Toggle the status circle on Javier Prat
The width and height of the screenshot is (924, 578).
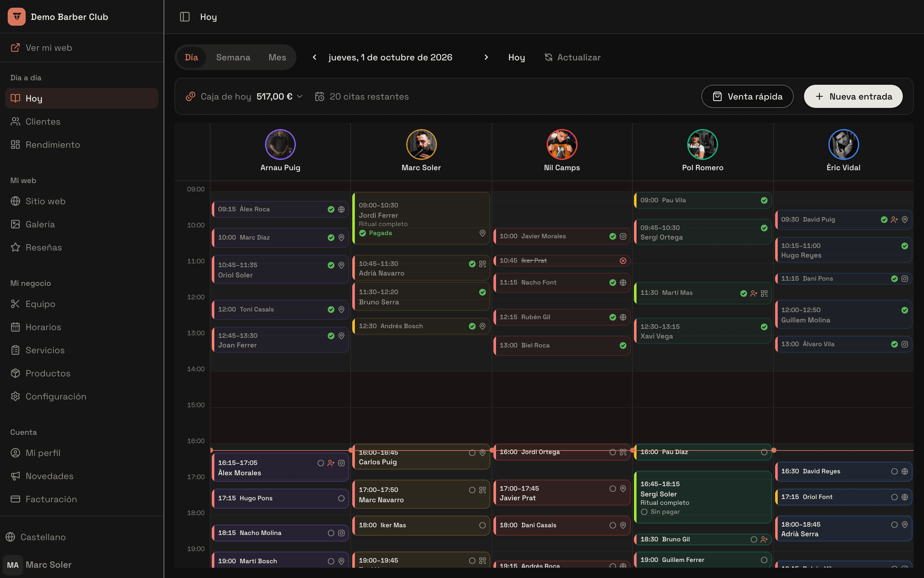pyautogui.click(x=613, y=488)
